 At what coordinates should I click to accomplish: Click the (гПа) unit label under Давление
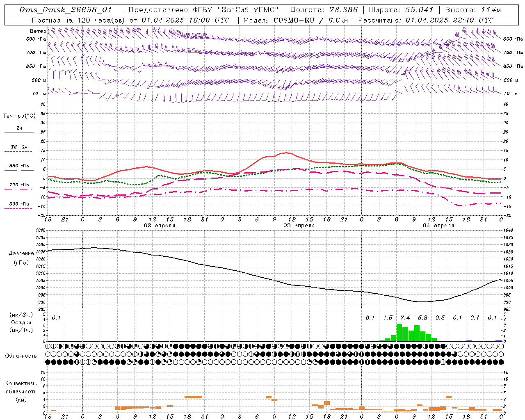click(21, 263)
